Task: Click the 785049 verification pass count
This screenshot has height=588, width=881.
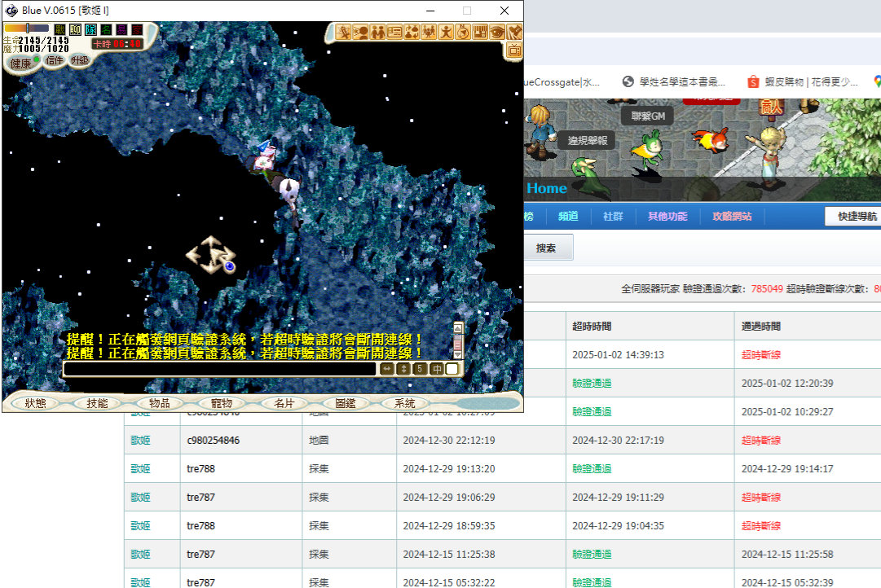Action: [766, 288]
